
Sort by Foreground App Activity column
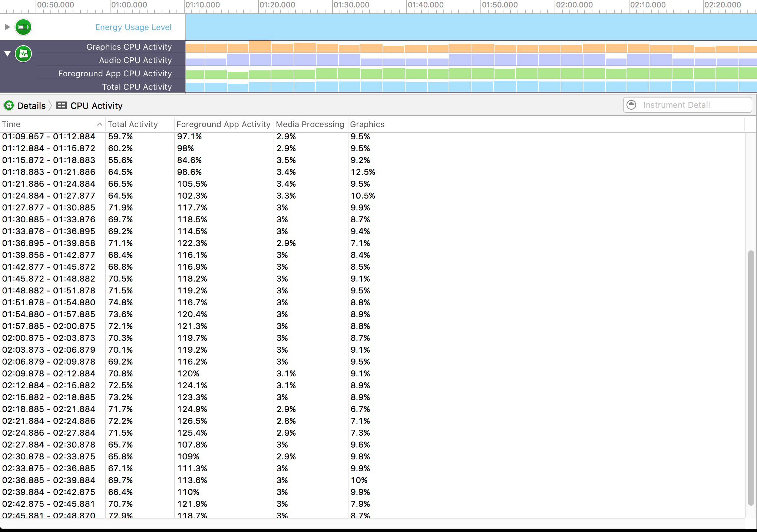(223, 124)
